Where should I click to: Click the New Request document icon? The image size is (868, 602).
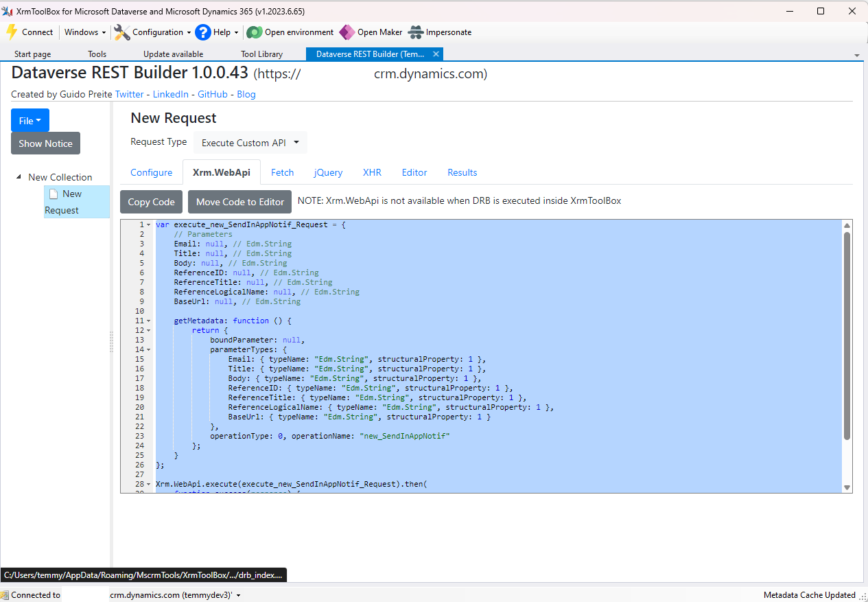click(x=54, y=194)
